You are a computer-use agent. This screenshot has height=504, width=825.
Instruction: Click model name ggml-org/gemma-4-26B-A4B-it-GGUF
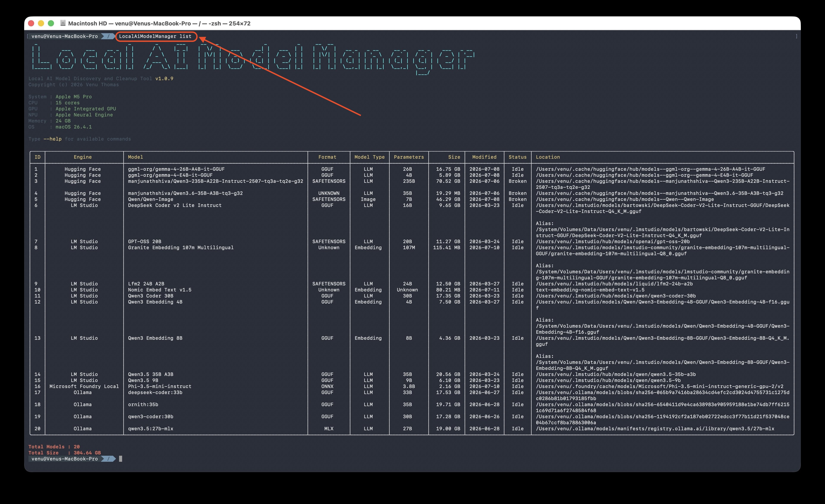[x=176, y=169]
